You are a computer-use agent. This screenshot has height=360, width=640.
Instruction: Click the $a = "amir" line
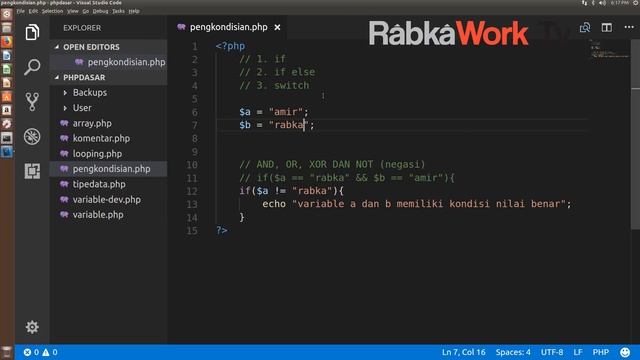274,111
